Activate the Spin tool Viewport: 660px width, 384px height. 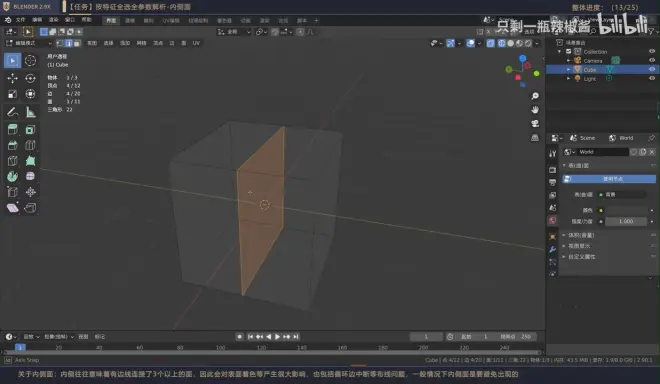click(13, 176)
